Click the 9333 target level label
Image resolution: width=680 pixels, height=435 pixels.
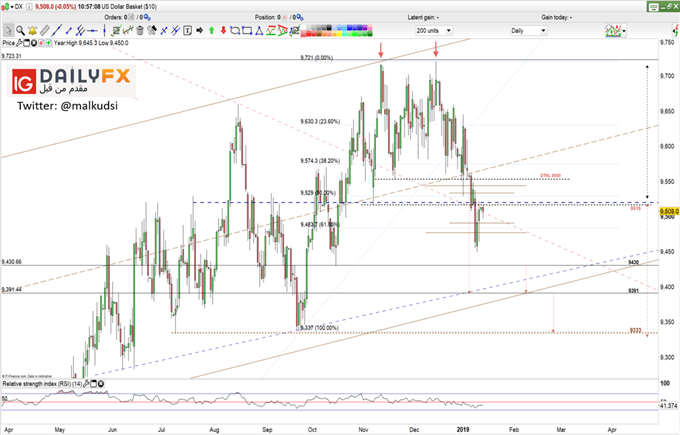pos(635,330)
